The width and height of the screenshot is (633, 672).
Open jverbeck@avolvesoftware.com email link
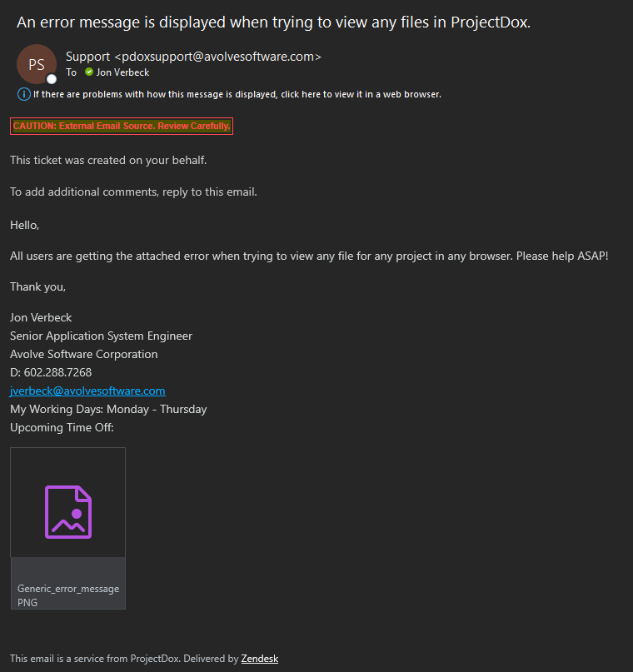click(x=87, y=391)
